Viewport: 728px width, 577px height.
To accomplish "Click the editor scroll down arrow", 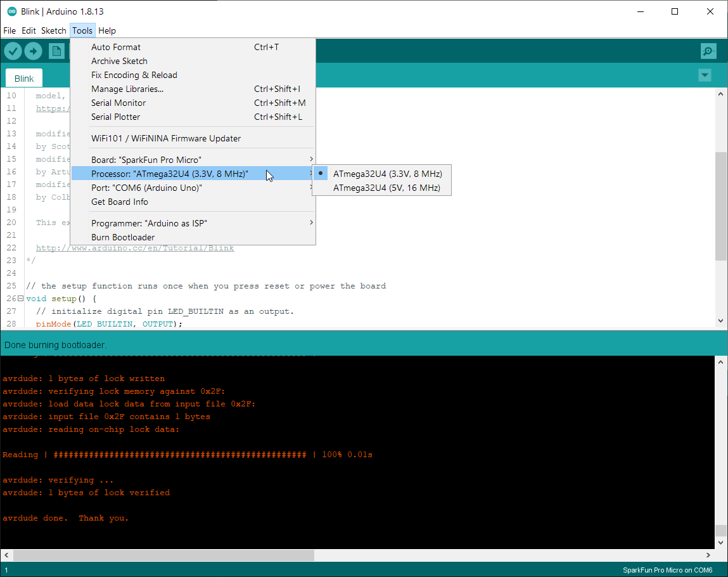I will (720, 321).
